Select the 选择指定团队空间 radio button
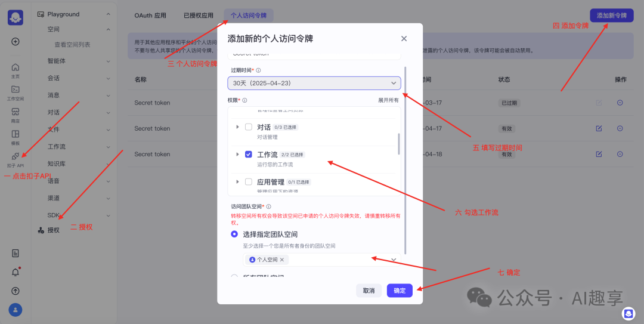 point(234,234)
